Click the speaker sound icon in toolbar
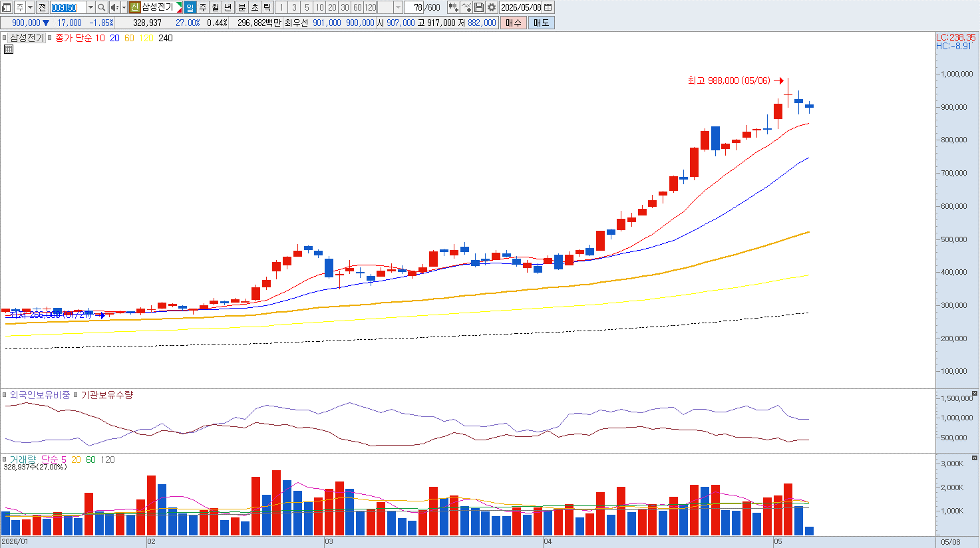980x548 pixels. (x=114, y=7)
